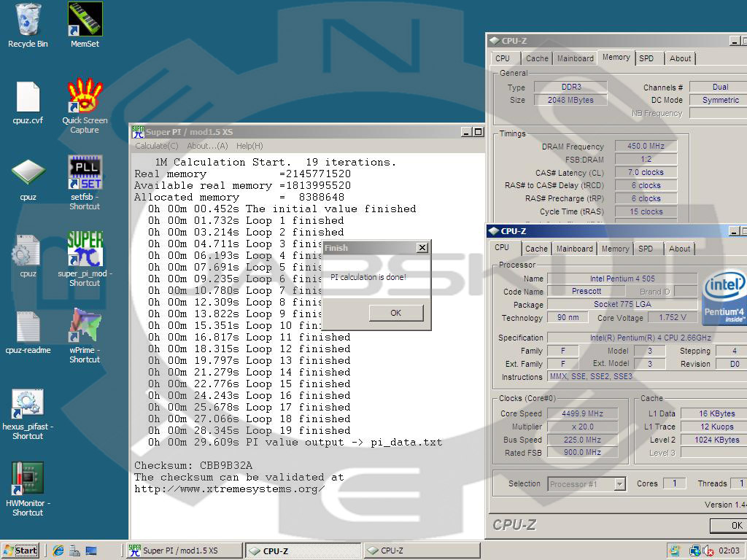Viewport: 747px width, 560px height.
Task: Select the cpuz configuration settings file icon
Action: [28, 250]
